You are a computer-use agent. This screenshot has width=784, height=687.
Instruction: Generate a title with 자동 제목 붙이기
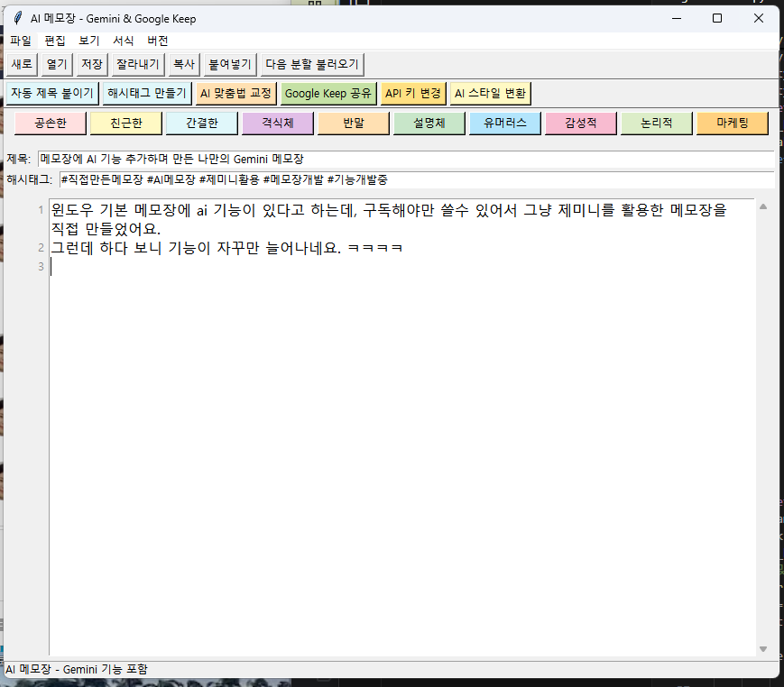52,94
